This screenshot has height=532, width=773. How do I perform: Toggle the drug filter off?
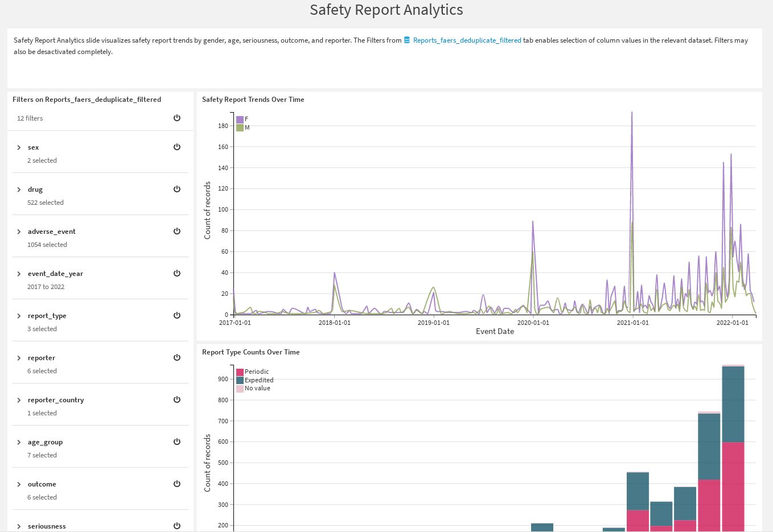(177, 189)
